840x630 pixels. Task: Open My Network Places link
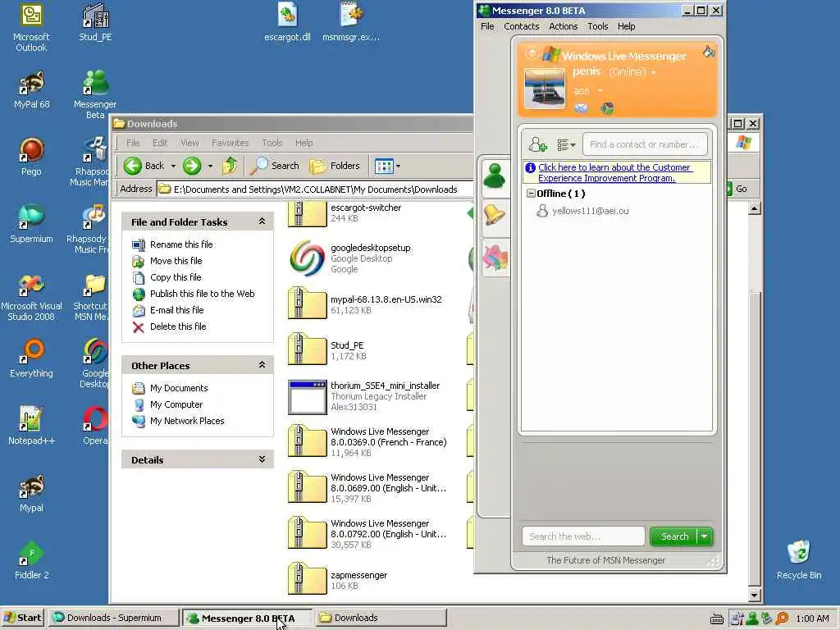pos(187,421)
